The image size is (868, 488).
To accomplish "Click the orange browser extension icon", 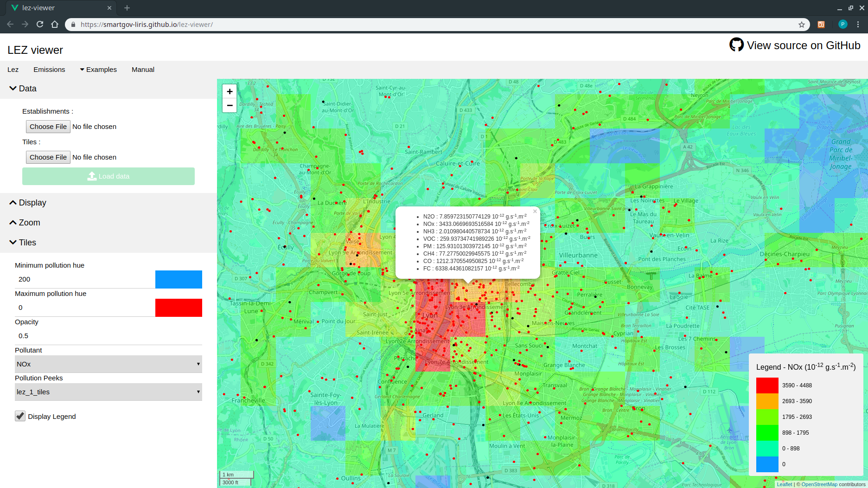I will pyautogui.click(x=821, y=25).
